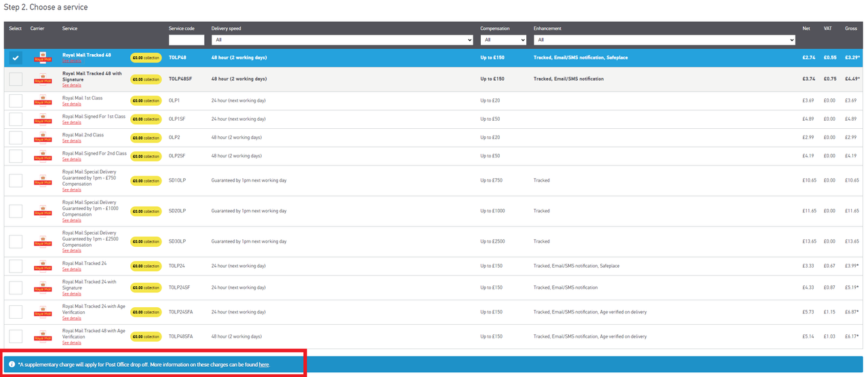Click the Service code filter input box
Screen dimensions: 868x377
(x=186, y=40)
